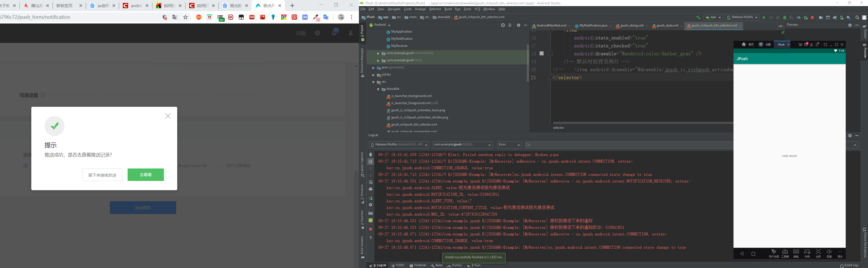
Task: Click Scroll from Source target icon
Action: click(x=503, y=25)
